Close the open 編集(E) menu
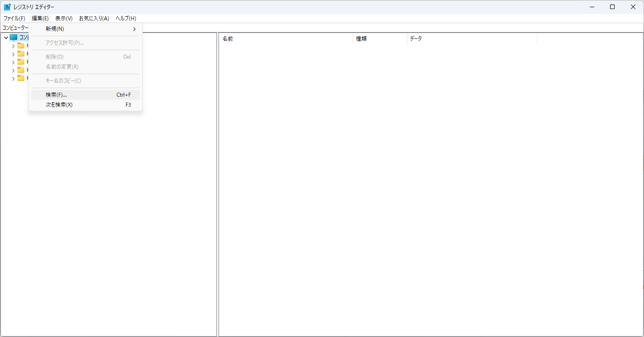This screenshot has height=337, width=644. pyautogui.click(x=40, y=19)
